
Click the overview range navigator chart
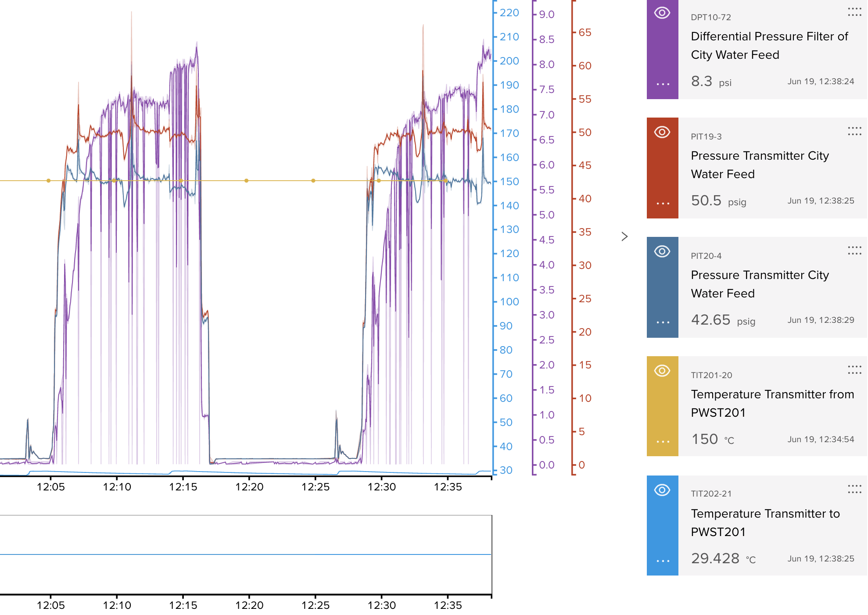[246, 554]
